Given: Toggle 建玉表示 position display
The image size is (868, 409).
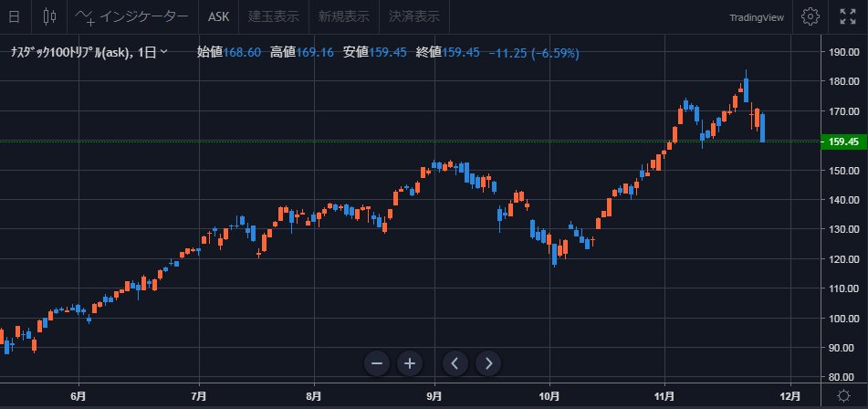Looking at the screenshot, I should click(274, 16).
